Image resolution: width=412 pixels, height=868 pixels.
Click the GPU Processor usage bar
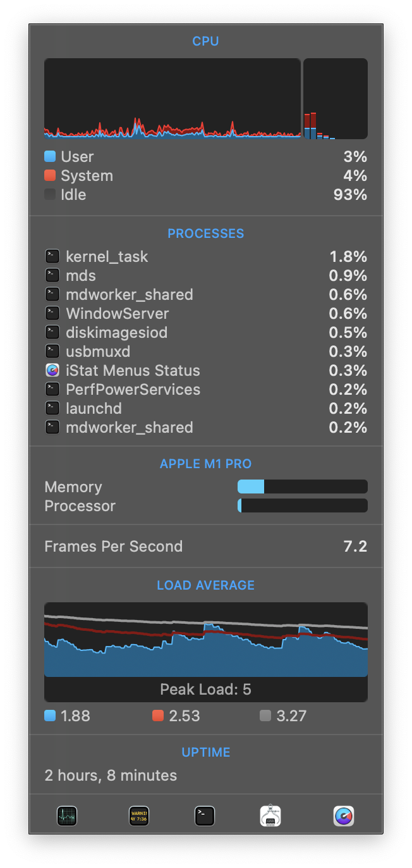(303, 505)
